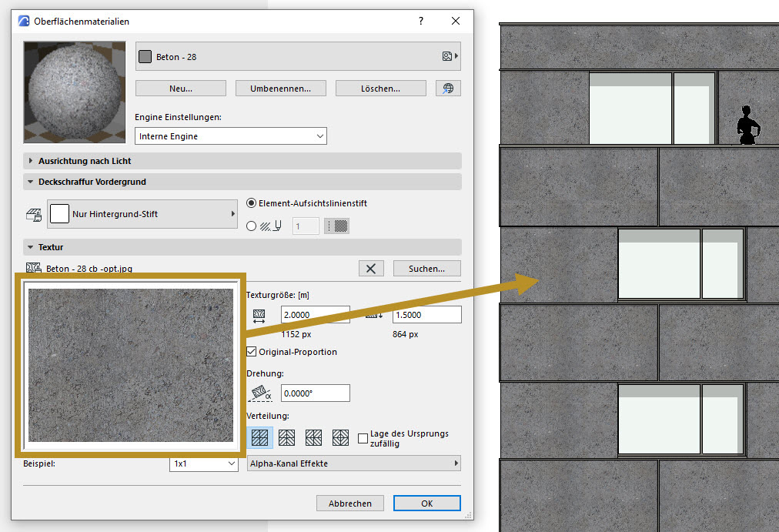Screen dimensions: 779x532
Task: Select the fourth Verteilung tiling icon
Action: (x=340, y=437)
